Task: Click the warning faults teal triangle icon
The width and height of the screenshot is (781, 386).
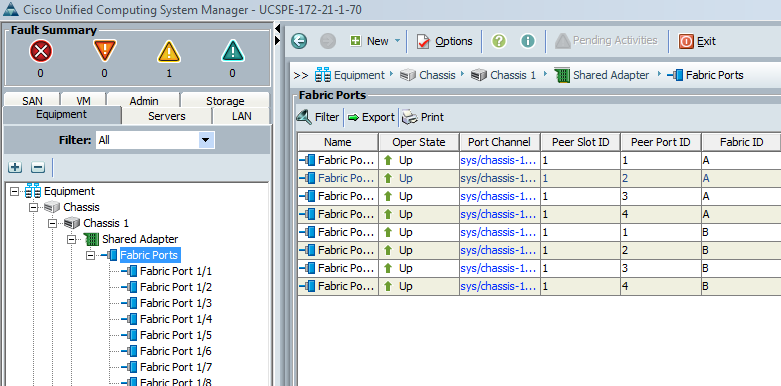Action: (233, 51)
